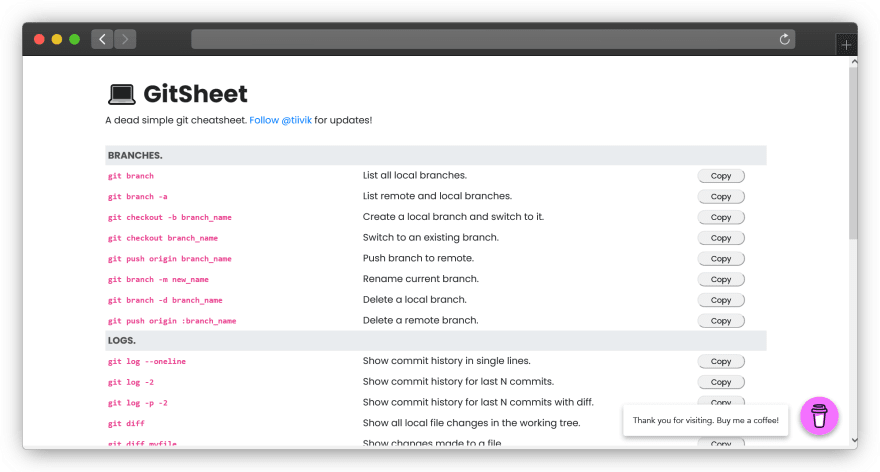Copy the 'git log --oneline' command
The width and height of the screenshot is (880, 472).
click(721, 361)
